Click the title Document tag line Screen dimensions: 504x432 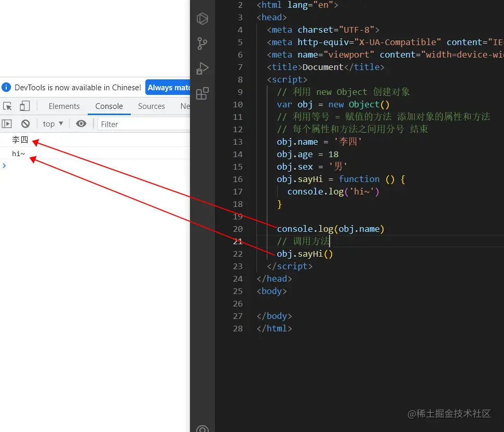pos(325,67)
